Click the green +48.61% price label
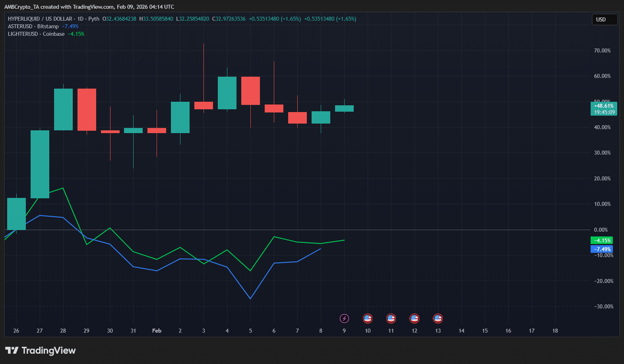Screen dimensions: 624x364 point(604,106)
